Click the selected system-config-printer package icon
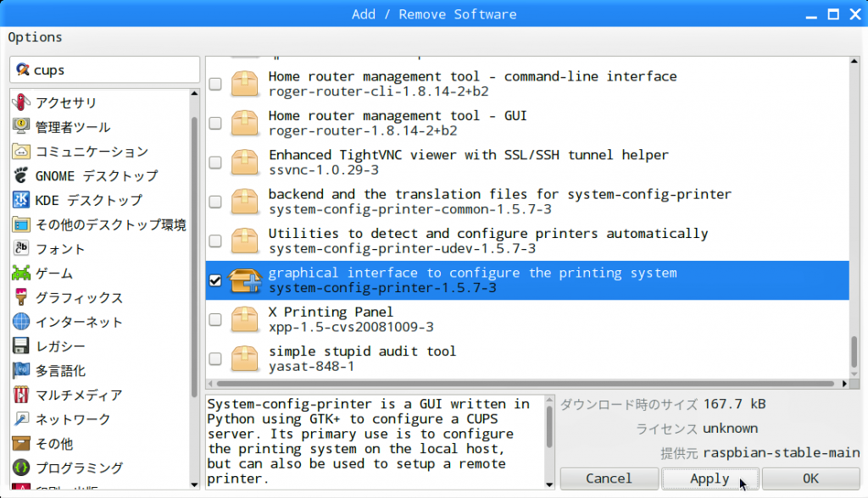 coord(245,280)
